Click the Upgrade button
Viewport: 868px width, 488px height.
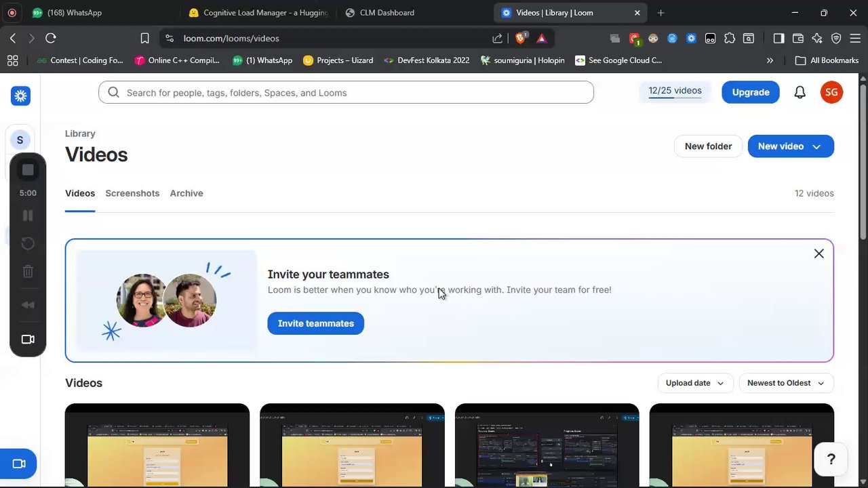coord(751,92)
